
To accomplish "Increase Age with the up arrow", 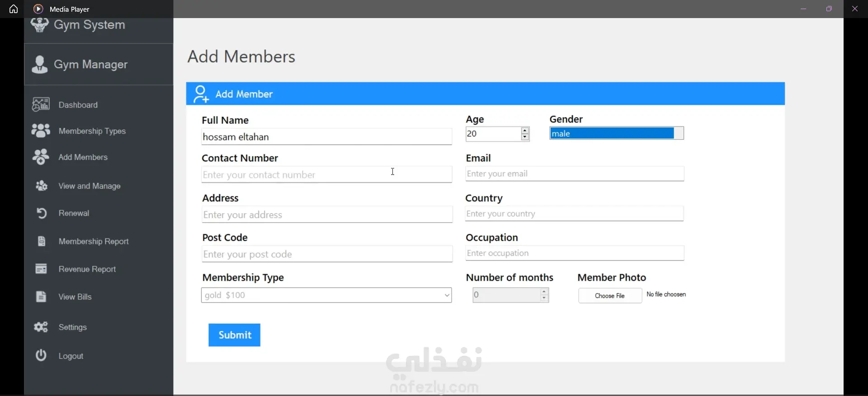I will tap(525, 130).
